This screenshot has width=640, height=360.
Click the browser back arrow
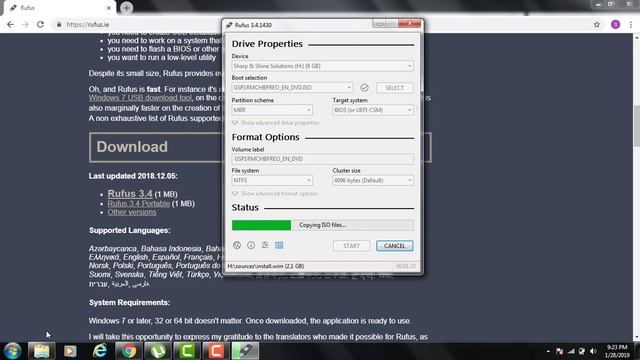point(11,24)
